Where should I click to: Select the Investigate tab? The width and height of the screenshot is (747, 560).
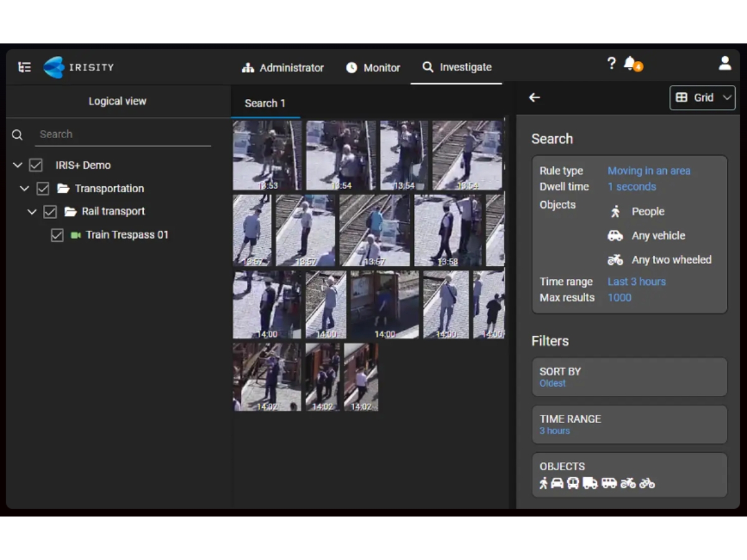[457, 67]
